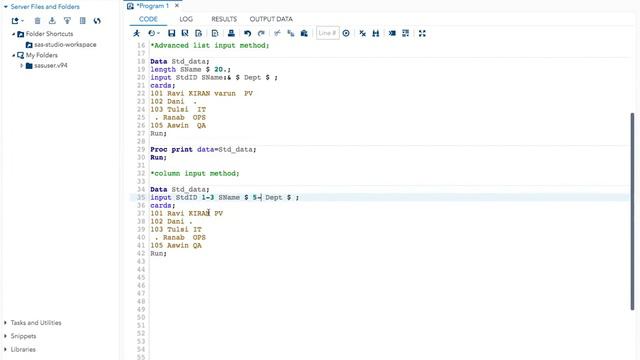Click line 20 'input StdID SName:& $ Dept $ ;'

point(214,77)
